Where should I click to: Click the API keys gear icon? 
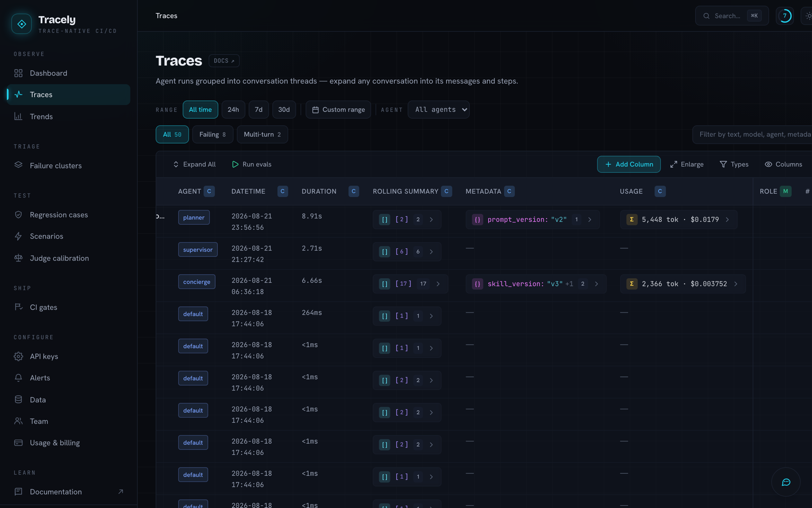point(18,356)
